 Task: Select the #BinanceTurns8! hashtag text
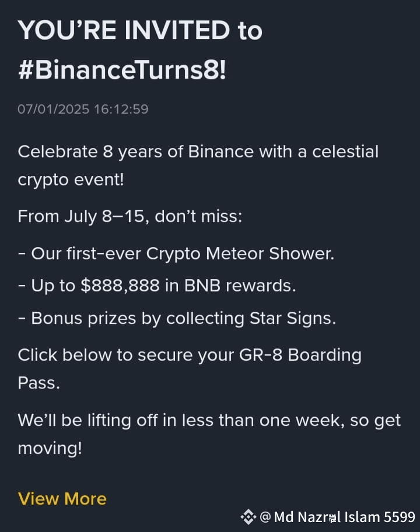122,71
